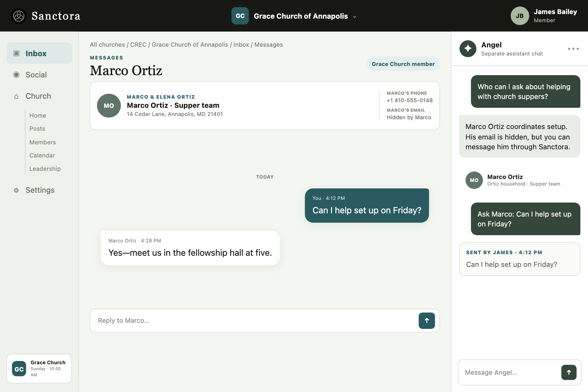Click the Grace Church member badge
The width and height of the screenshot is (588, 392).
(403, 64)
